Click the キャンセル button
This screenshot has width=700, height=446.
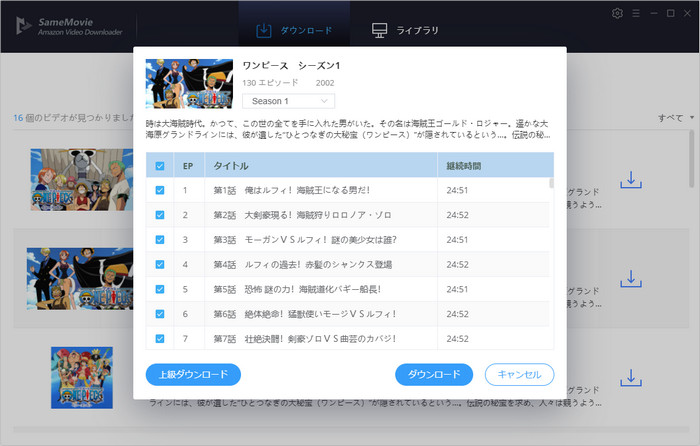click(519, 374)
